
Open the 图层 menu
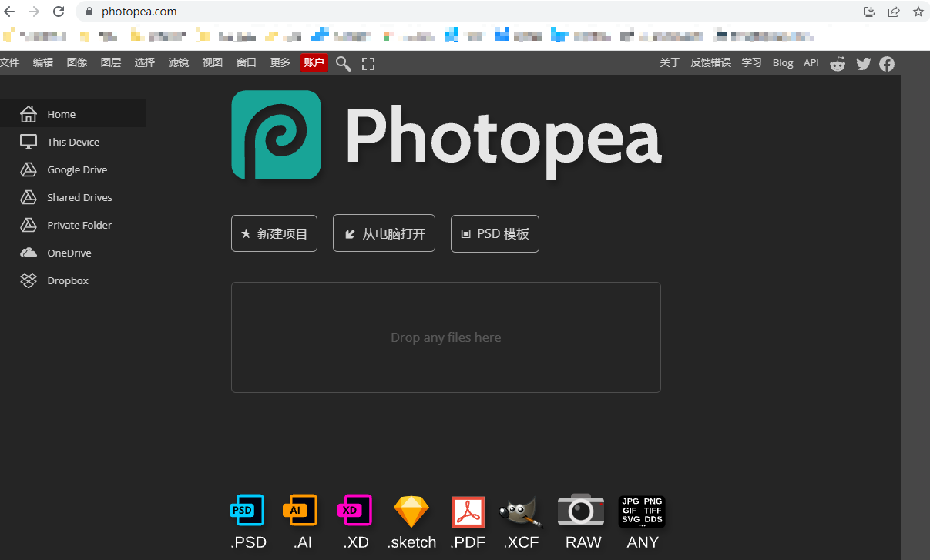[x=111, y=63]
